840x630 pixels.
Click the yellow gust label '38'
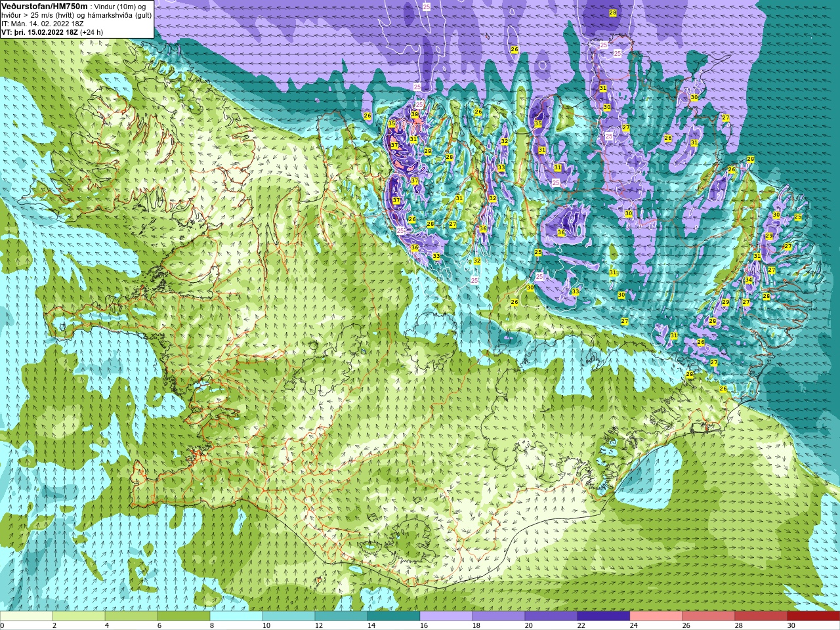point(415,114)
